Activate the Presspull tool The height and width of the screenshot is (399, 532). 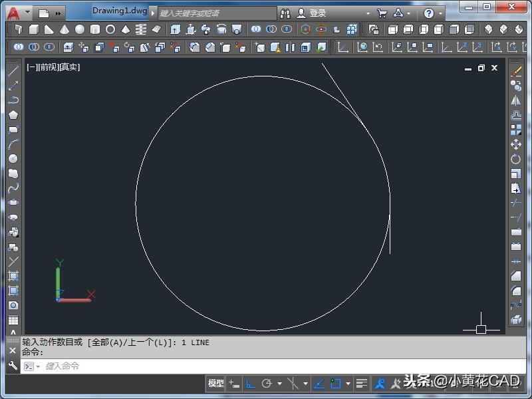(191, 29)
